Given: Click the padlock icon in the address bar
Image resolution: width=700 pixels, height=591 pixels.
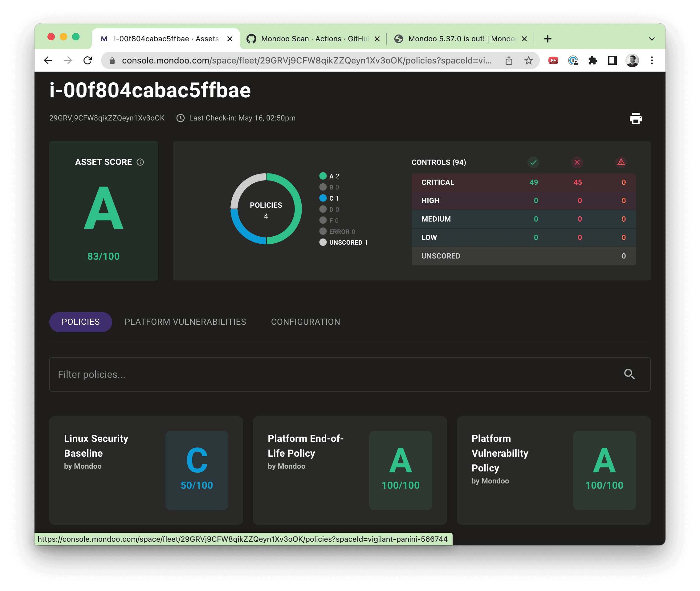Looking at the screenshot, I should (112, 61).
